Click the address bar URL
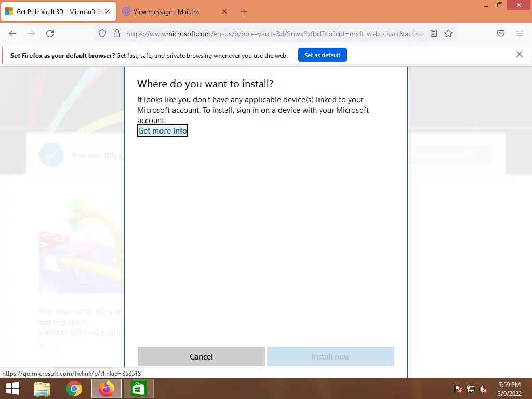Viewport: 532px width, 399px height. click(x=275, y=34)
